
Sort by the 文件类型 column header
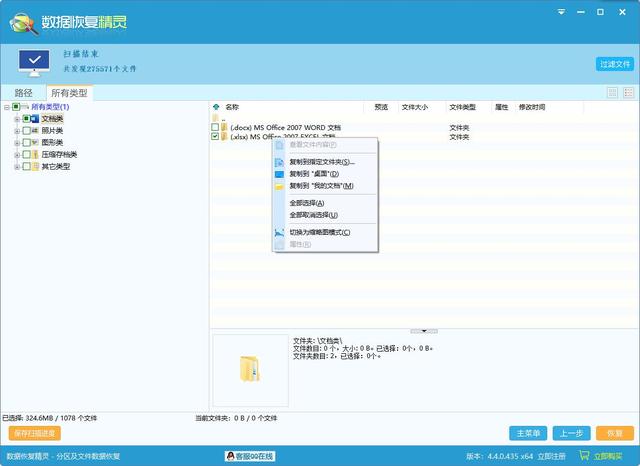click(462, 107)
